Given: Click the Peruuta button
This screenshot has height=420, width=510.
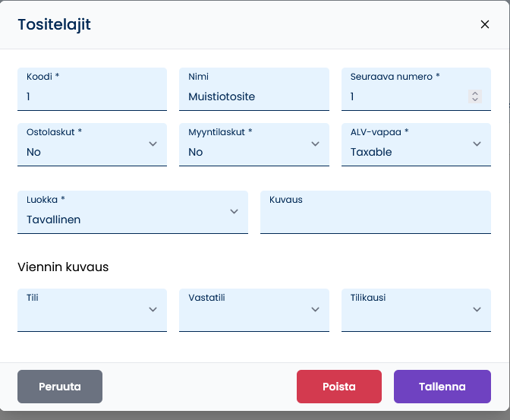Looking at the screenshot, I should (x=60, y=387).
